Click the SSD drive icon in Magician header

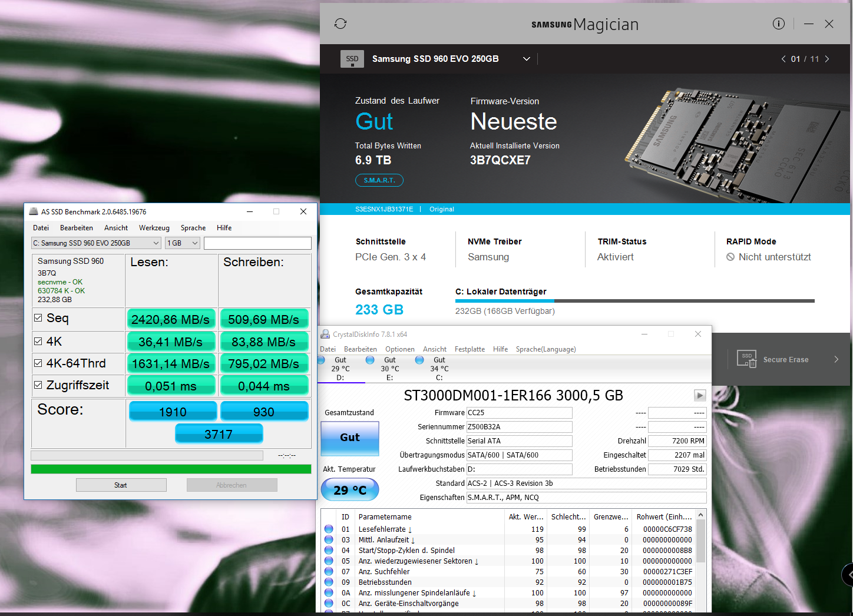pos(352,59)
